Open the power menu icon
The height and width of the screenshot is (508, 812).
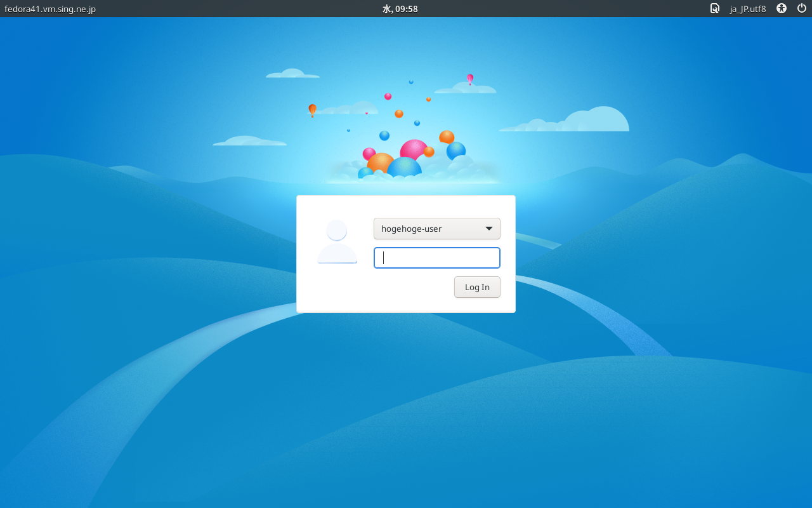[x=802, y=9]
